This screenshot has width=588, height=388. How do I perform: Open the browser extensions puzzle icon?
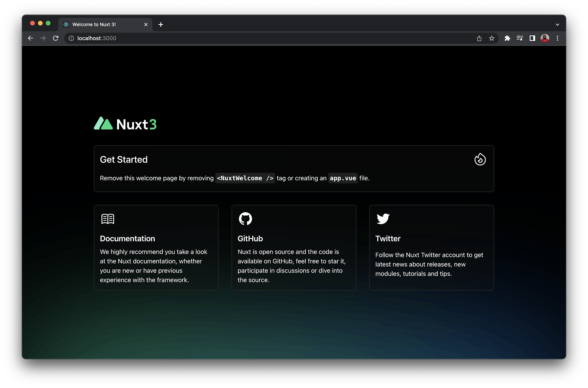[x=507, y=38]
